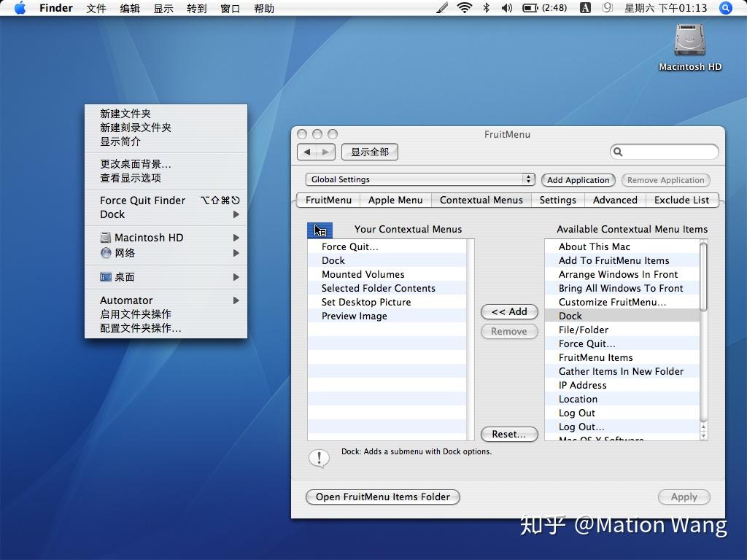This screenshot has width=747, height=560.
Task: Select IP Address in available items
Action: (x=623, y=385)
